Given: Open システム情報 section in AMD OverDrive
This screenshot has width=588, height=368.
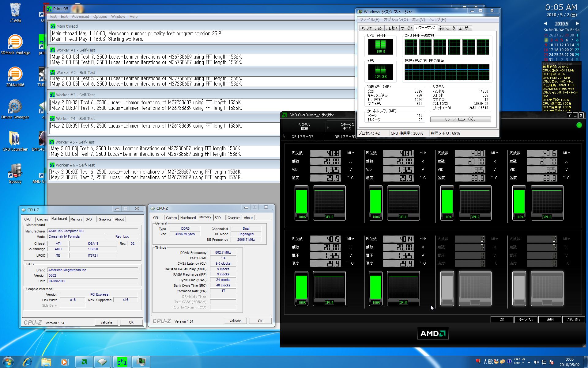Looking at the screenshot, I should [304, 127].
